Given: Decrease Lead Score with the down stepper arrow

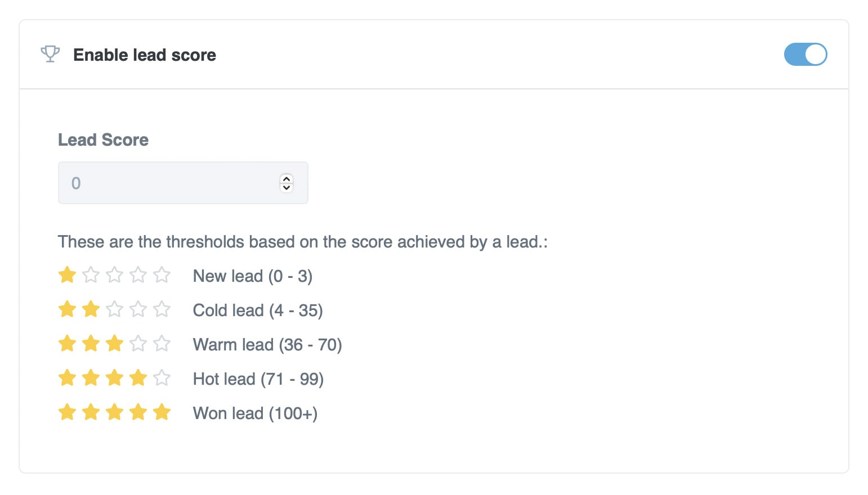Looking at the screenshot, I should tap(287, 188).
